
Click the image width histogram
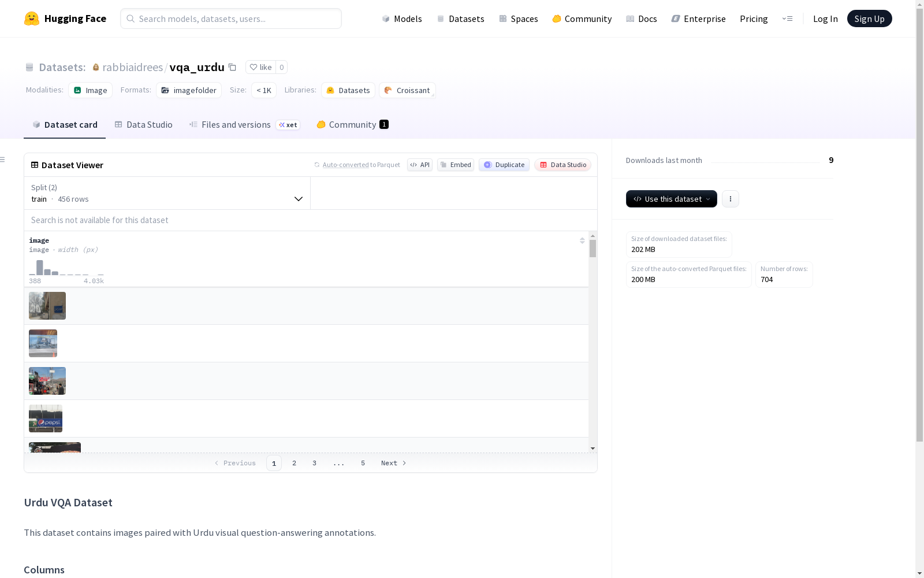coord(66,268)
